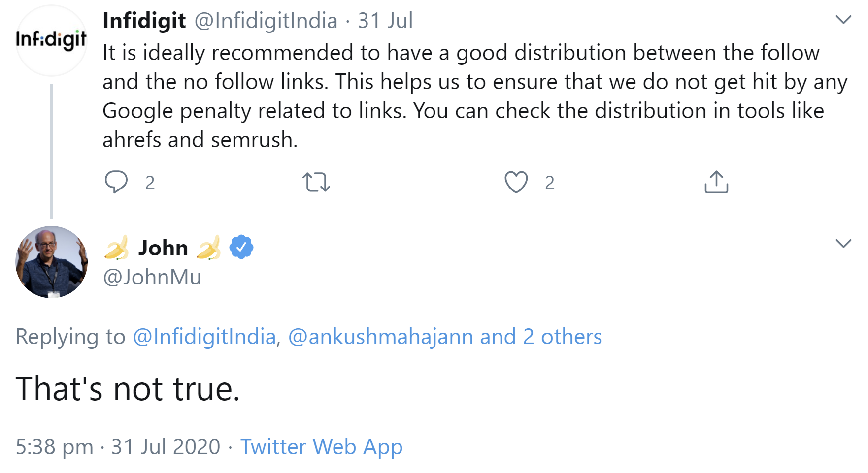Open the share icon on Infidigit tweet

click(716, 182)
